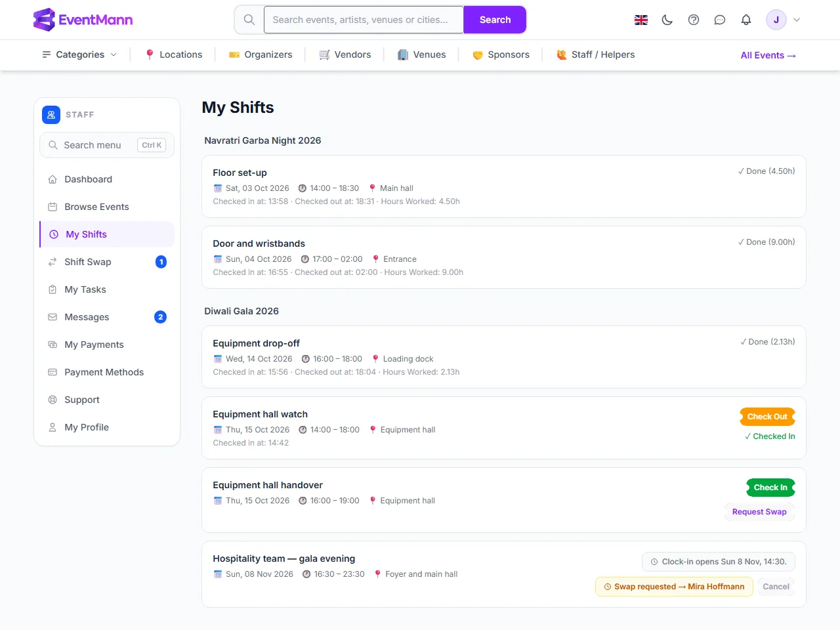Toggle dark mode moon icon
The height and width of the screenshot is (630, 840).
[667, 20]
